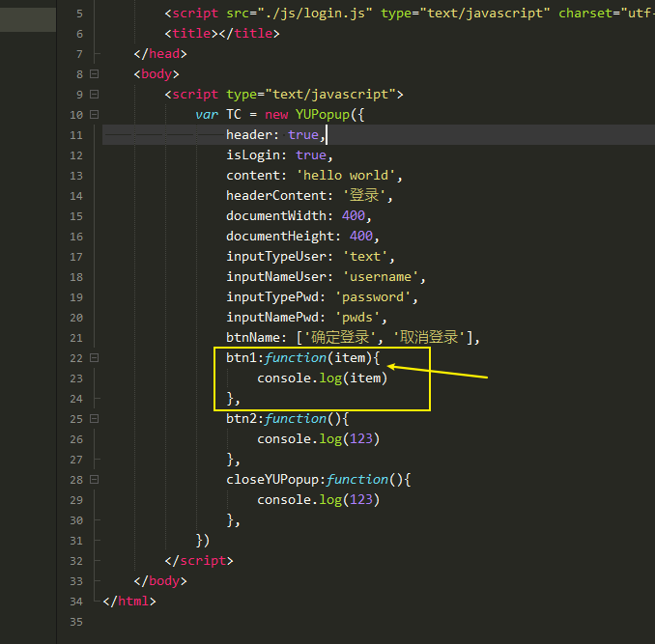This screenshot has width=655, height=644.
Task: Click the 'documentHeight' property name
Action: 280,237
